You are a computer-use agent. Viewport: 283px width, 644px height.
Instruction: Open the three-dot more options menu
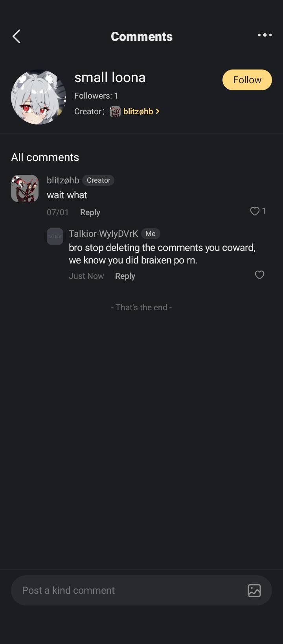[x=265, y=35]
